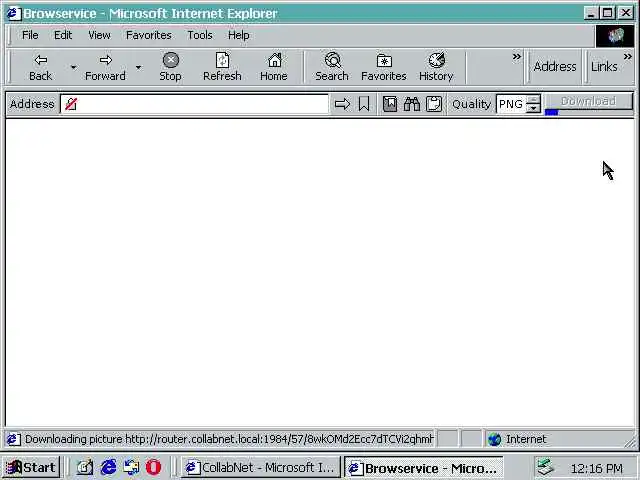Click the clipboard icon in Browservice bar
Viewport: 640px width, 480px height.
(x=434, y=104)
